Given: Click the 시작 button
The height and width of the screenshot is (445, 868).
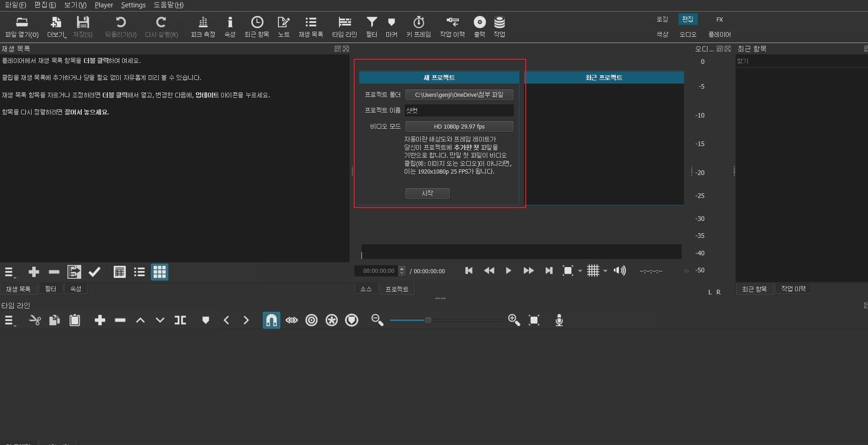Looking at the screenshot, I should (x=427, y=193).
